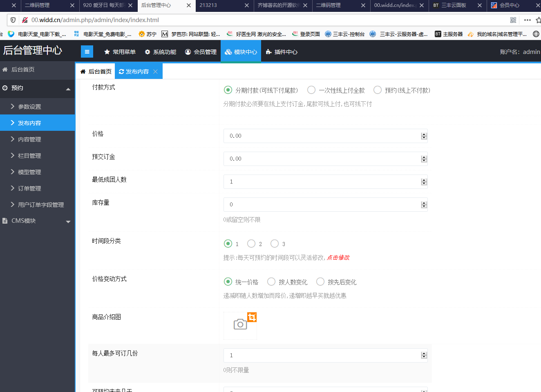Expand the CMS模块 sidebar section
The image size is (541, 392).
(x=68, y=221)
